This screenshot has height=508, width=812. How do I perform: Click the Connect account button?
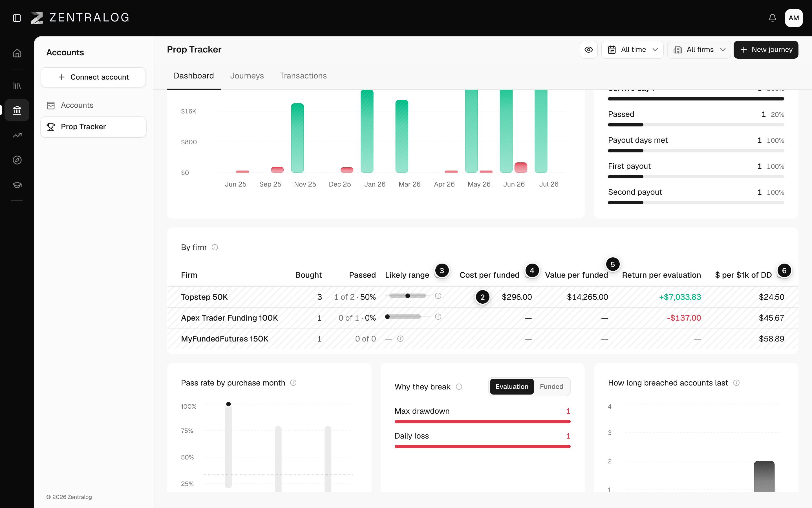(x=93, y=77)
